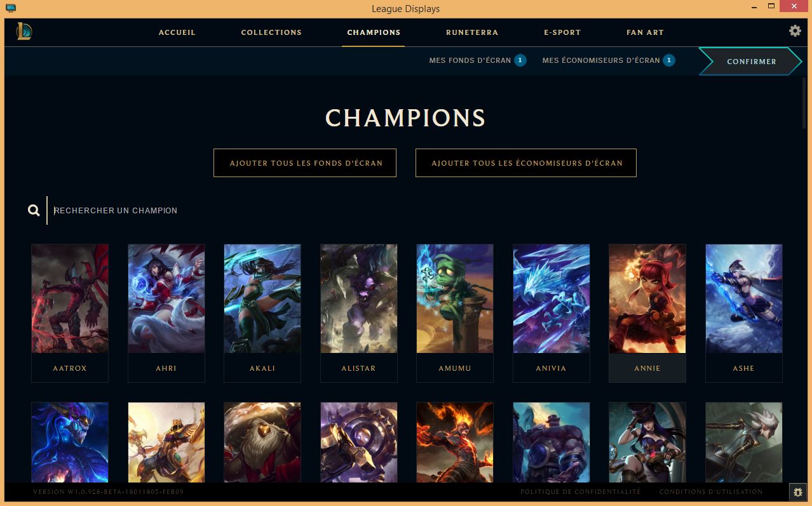Click the League of Legends logo icon
Viewport: 812px width, 506px height.
[24, 30]
